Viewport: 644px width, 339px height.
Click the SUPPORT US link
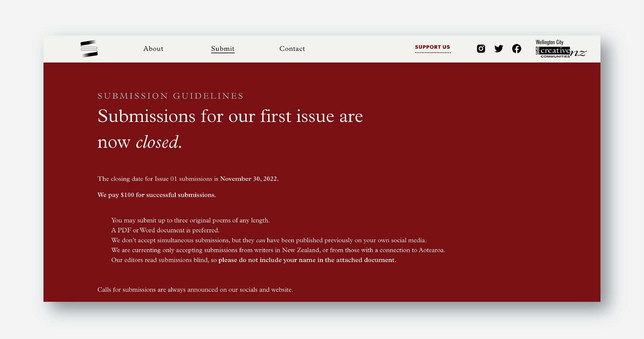432,47
